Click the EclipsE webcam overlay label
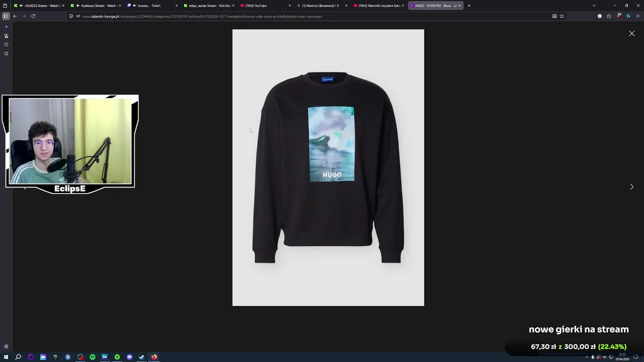This screenshot has width=644, height=362. (x=70, y=189)
